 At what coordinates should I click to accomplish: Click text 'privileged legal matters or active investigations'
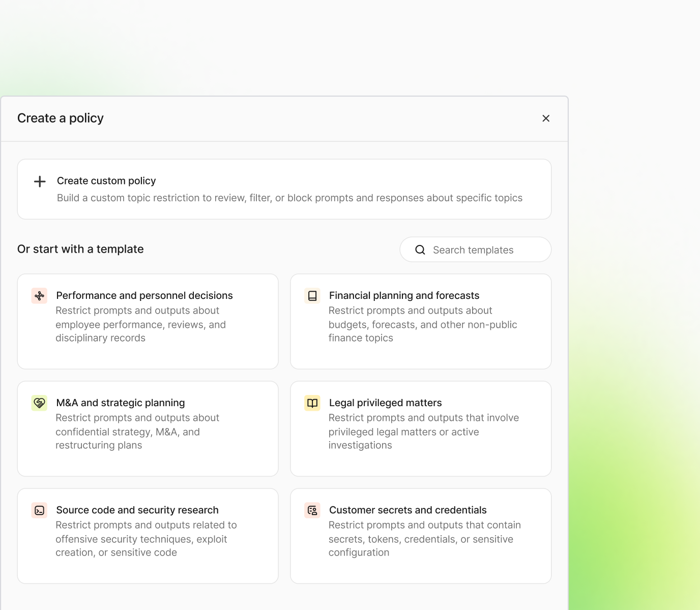[404, 439]
